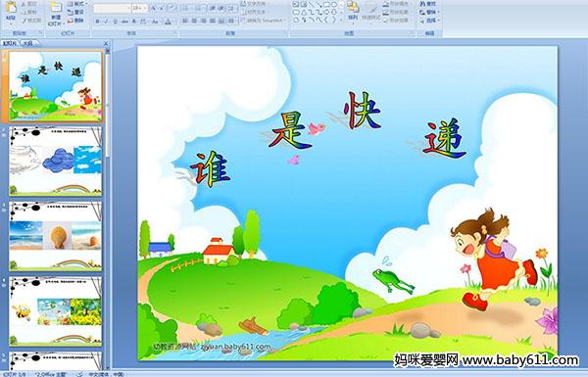
Task: Switch to the Outline tab in left pane
Action: pos(28,43)
